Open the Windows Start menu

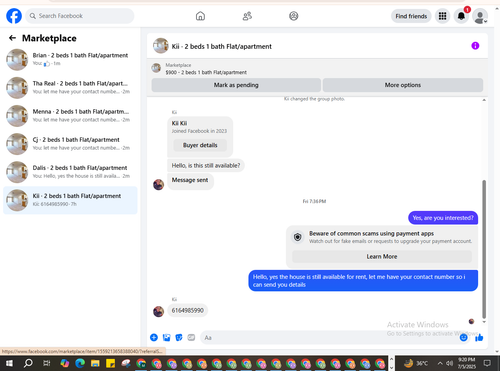tap(9, 363)
